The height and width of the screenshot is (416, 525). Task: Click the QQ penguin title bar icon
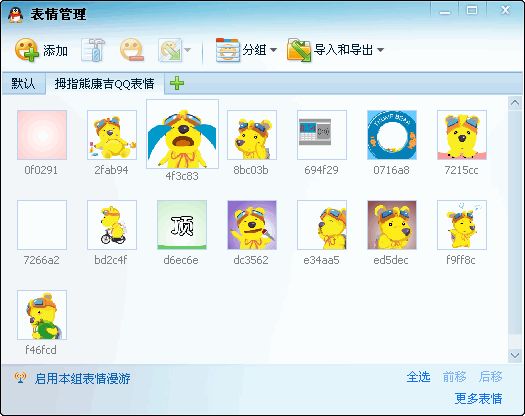point(15,14)
